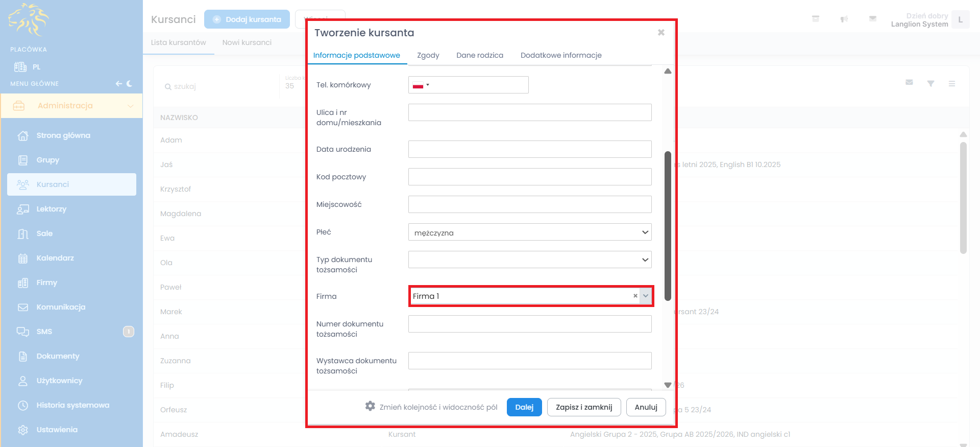Viewport: 980px width, 447px height.
Task: Click the Data urodzenia input field
Action: pyautogui.click(x=529, y=149)
